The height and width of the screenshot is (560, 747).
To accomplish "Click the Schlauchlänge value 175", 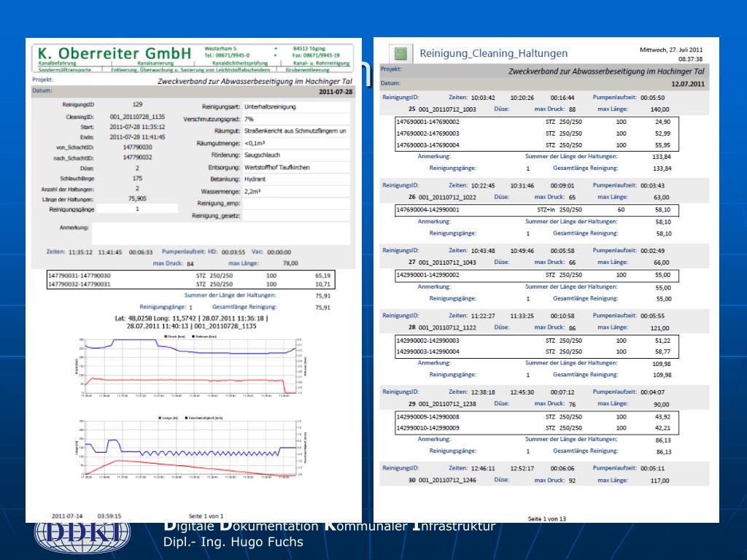I will point(137,178).
